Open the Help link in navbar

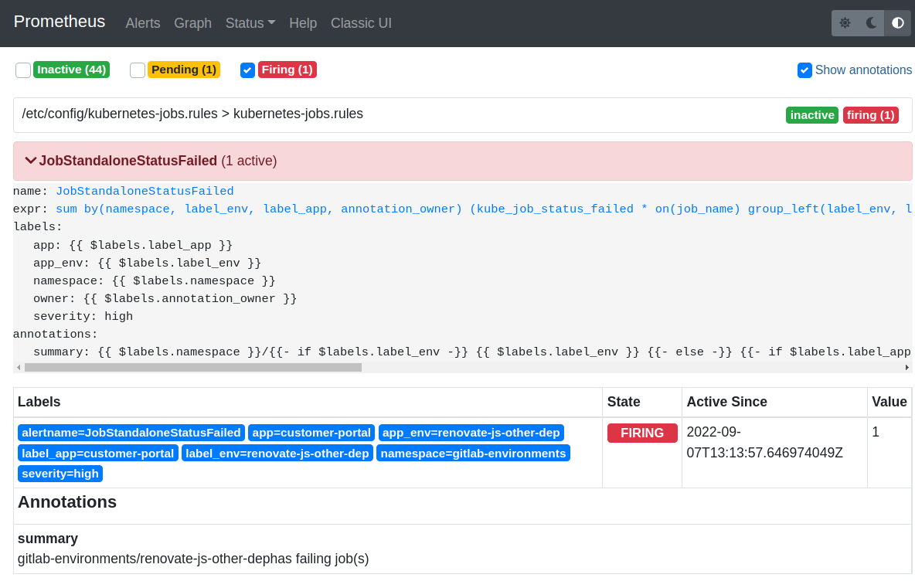pos(303,23)
